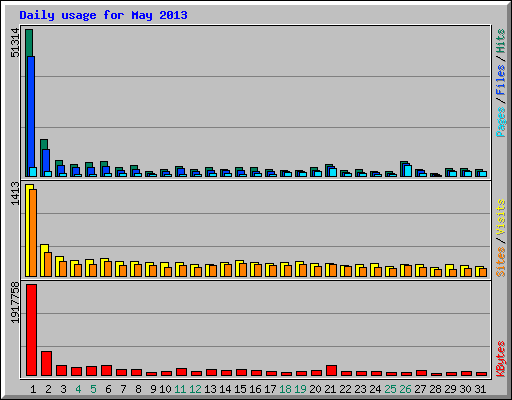Click day 1 on the x-axis

pyautogui.click(x=33, y=389)
